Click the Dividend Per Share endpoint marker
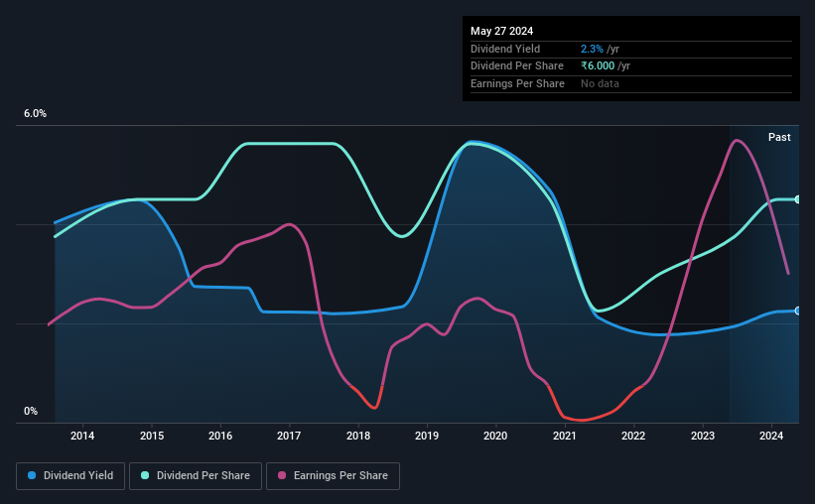 point(798,199)
